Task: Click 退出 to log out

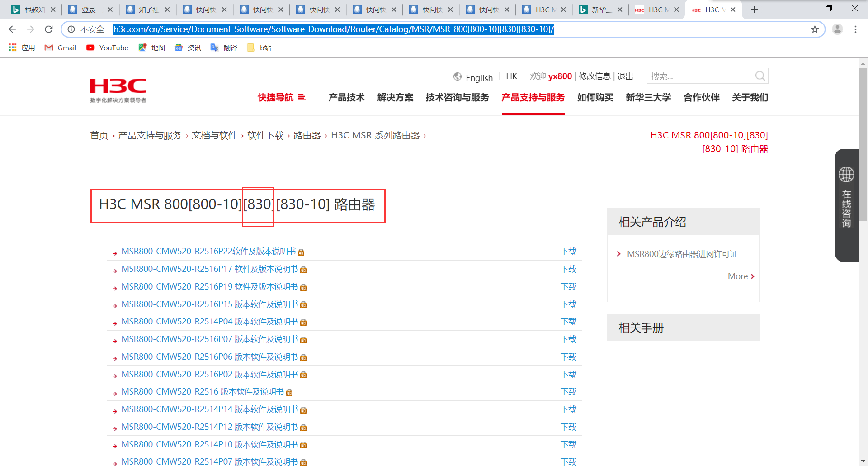Action: [x=625, y=76]
